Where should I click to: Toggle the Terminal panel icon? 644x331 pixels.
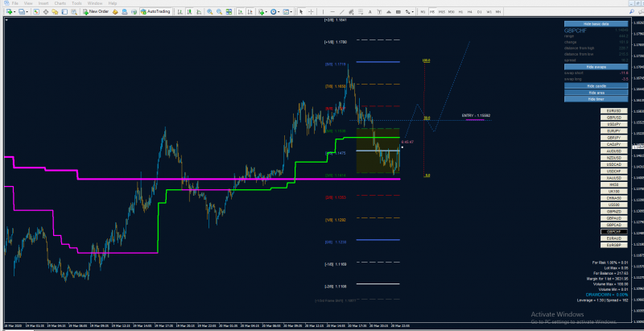(64, 12)
